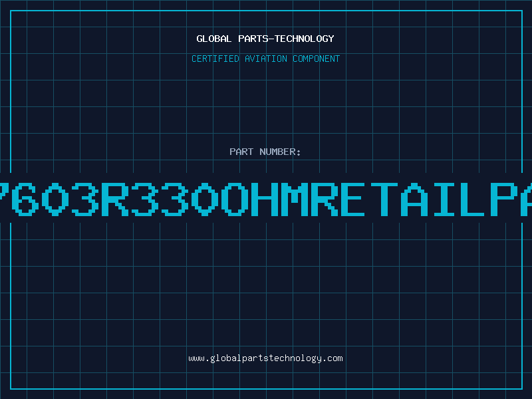Click the large part number text
The height and width of the screenshot is (399, 532).
click(266, 199)
